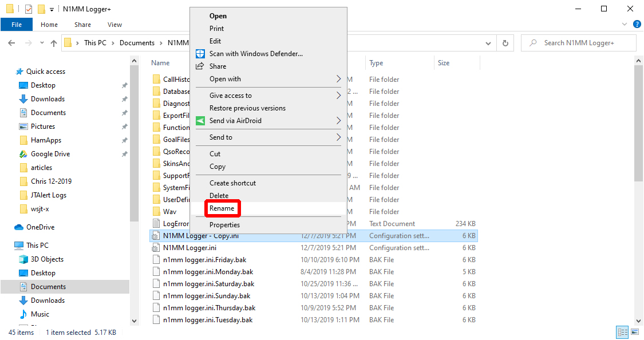Select the file n1mm logger.ini.Saturday.bak
Image resolution: width=644 pixels, height=340 pixels.
[x=208, y=284]
